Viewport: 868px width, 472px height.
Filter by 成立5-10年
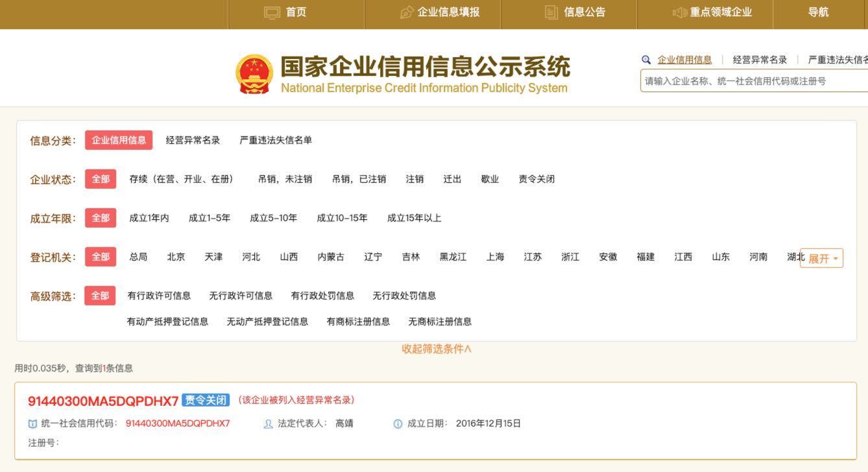click(x=274, y=218)
